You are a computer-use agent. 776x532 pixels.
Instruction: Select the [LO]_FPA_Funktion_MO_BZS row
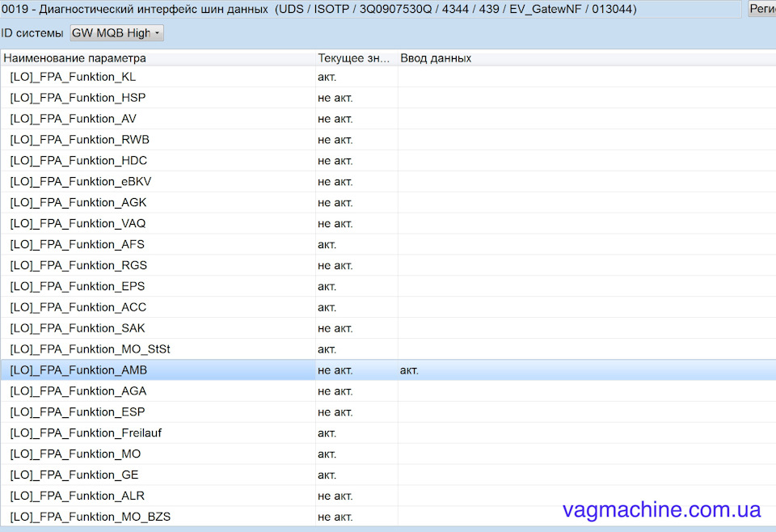tap(388, 517)
